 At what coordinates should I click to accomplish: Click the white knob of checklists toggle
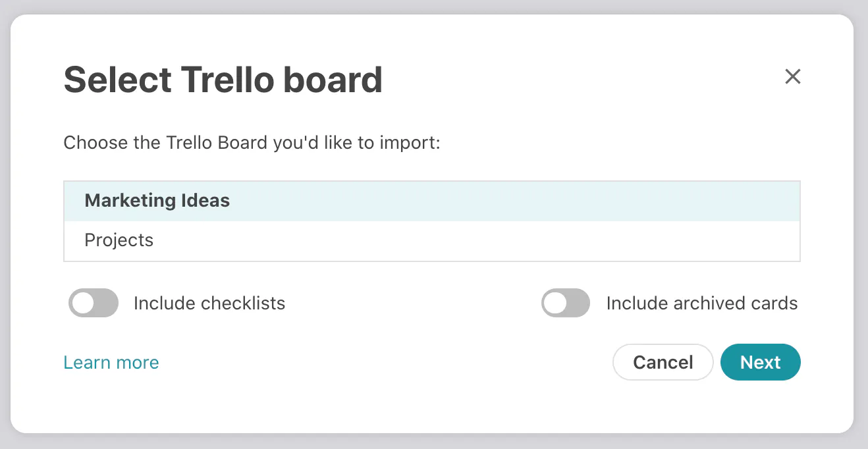click(x=83, y=304)
